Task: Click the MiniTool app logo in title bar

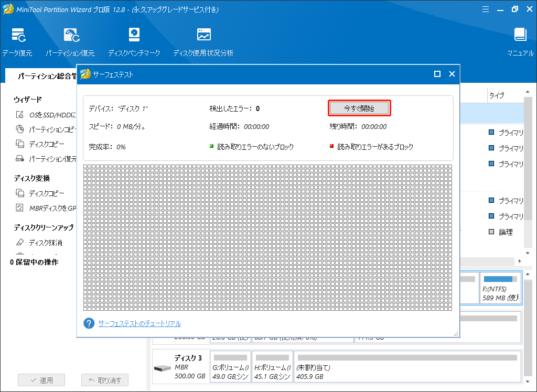Action: point(8,9)
